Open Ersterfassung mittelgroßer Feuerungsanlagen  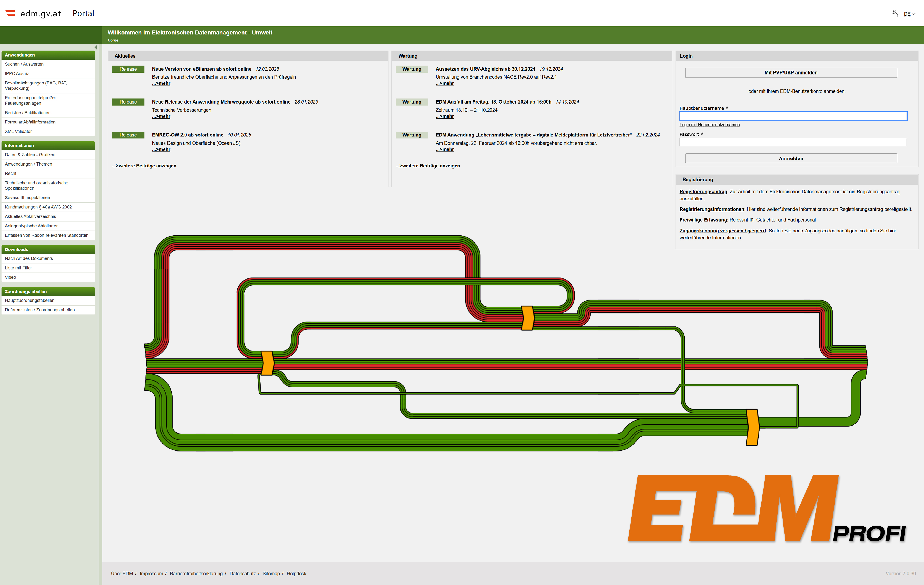click(x=48, y=101)
